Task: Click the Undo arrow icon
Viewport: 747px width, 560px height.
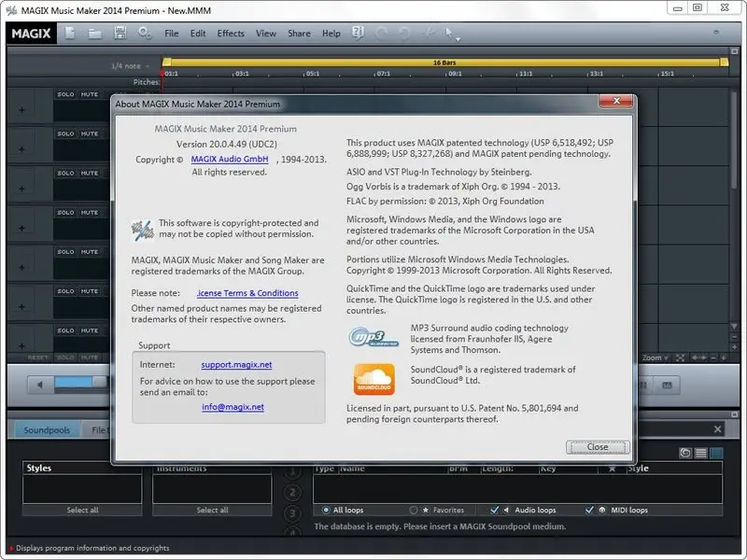Action: coord(381,33)
